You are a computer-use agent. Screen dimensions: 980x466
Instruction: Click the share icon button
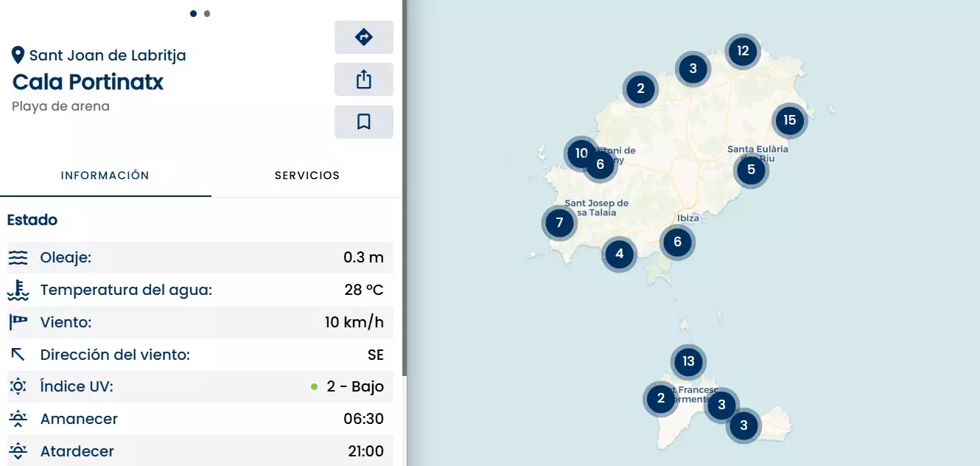pyautogui.click(x=363, y=80)
